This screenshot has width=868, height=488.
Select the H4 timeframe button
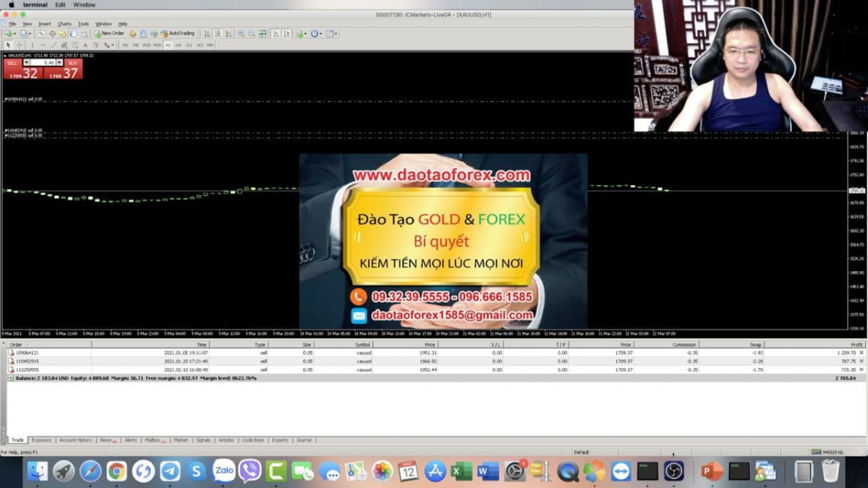pyautogui.click(x=178, y=46)
